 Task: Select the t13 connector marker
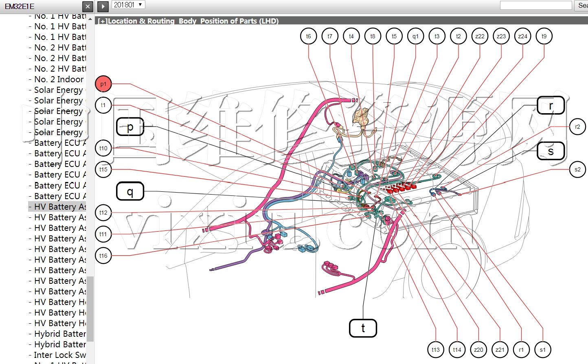(436, 349)
